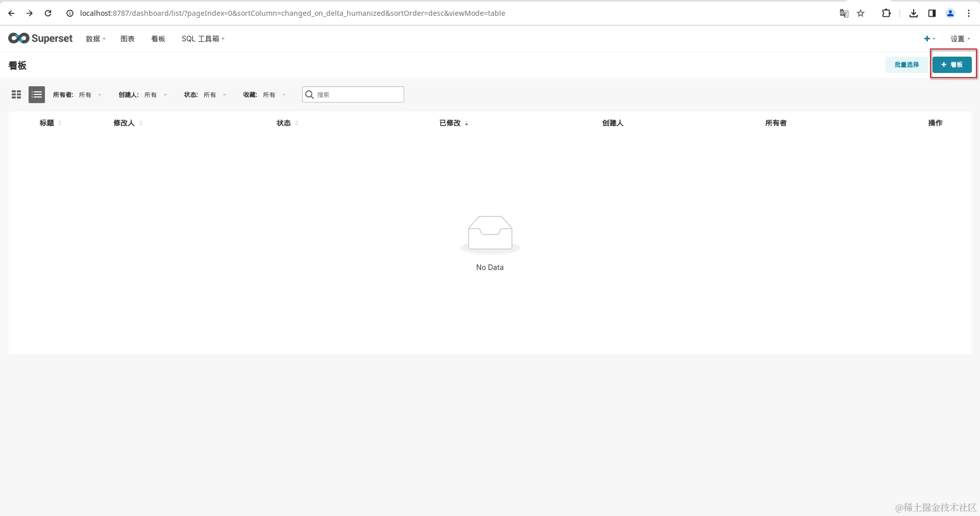Image resolution: width=980 pixels, height=516 pixels.
Task: Open the 设置 menu
Action: (960, 39)
